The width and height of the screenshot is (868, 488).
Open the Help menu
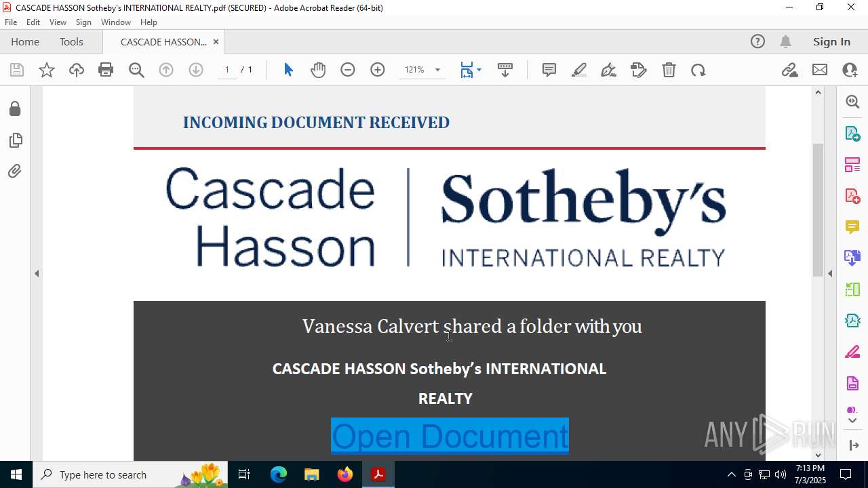[149, 22]
